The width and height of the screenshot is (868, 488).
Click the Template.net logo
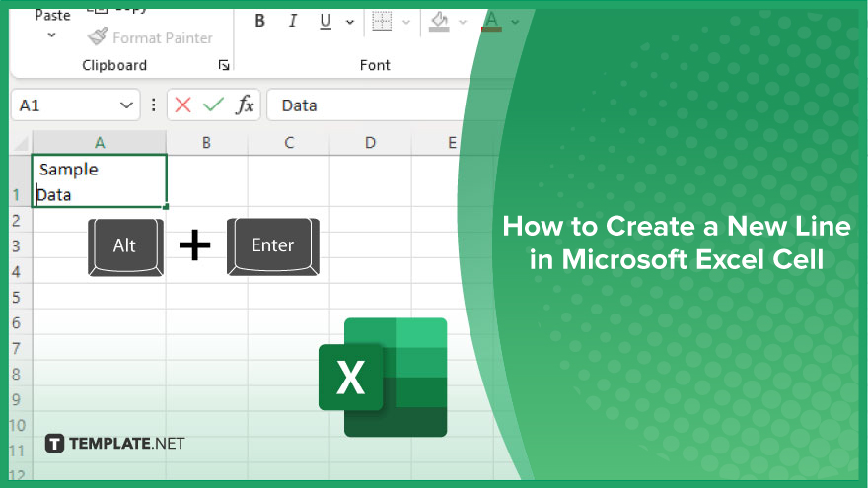[114, 444]
